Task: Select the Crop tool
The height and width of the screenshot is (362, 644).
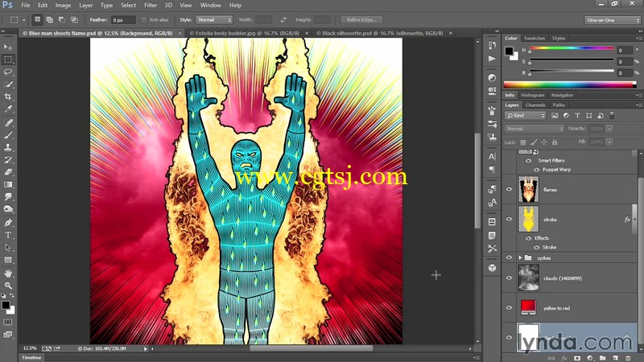Action: [x=8, y=97]
